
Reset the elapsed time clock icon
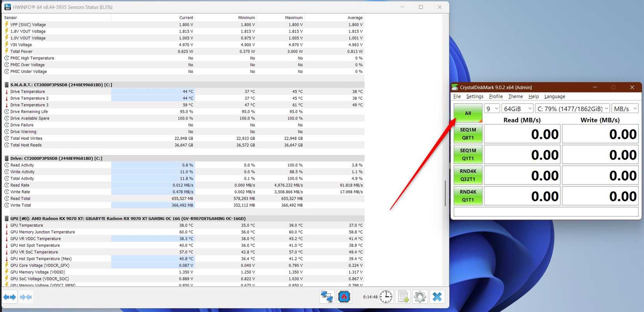(386, 297)
